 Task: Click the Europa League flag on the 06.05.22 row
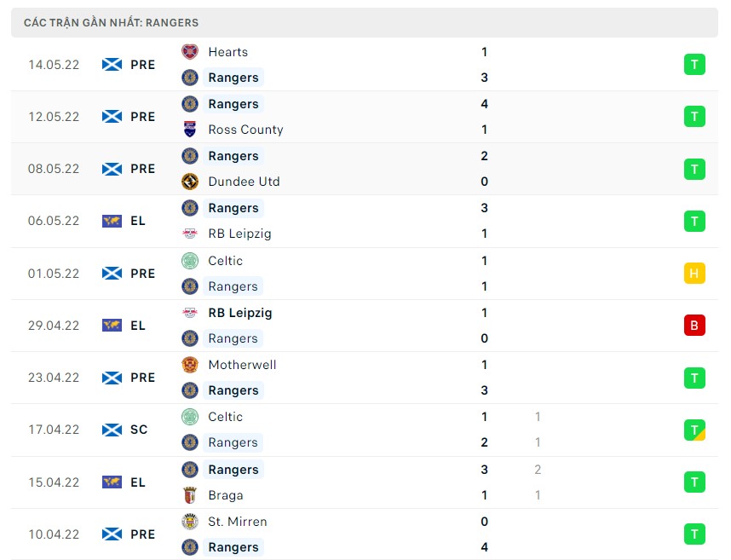pyautogui.click(x=112, y=221)
